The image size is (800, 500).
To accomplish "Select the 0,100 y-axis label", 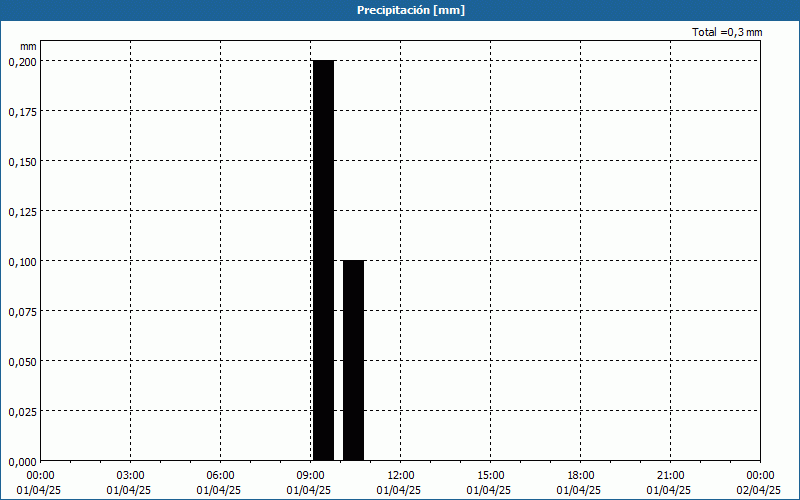I will 22,262.
